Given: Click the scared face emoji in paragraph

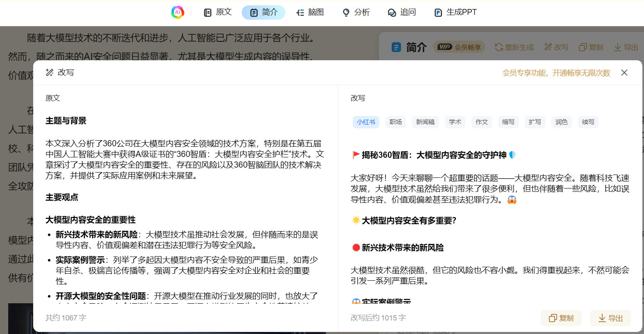Looking at the screenshot, I should 512,200.
